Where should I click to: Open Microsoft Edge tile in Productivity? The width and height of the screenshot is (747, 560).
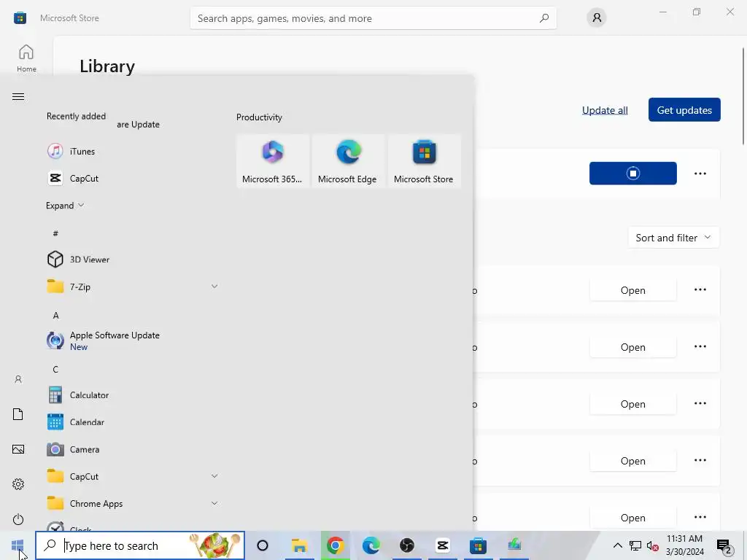[x=348, y=161]
